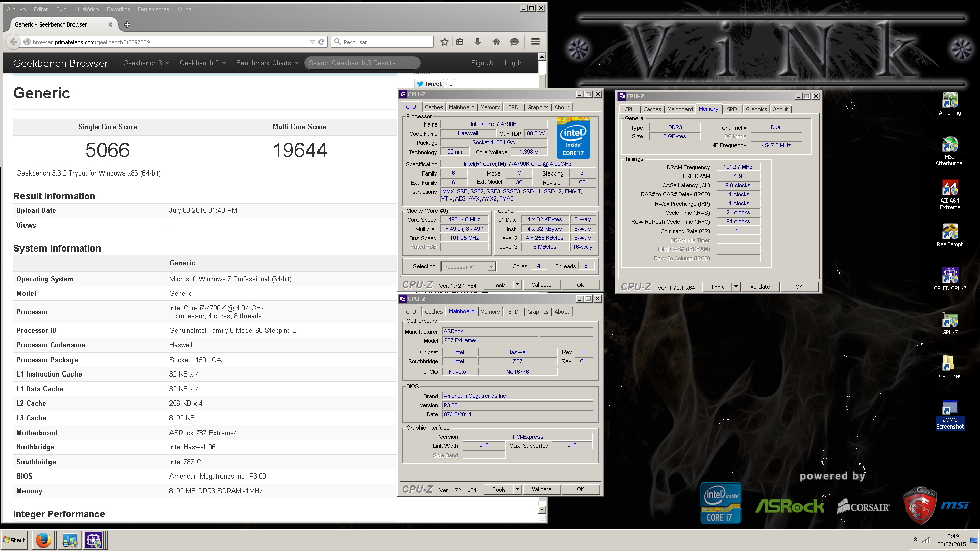This screenshot has width=980, height=551.
Task: Open Ferramentas menu
Action: [154, 9]
